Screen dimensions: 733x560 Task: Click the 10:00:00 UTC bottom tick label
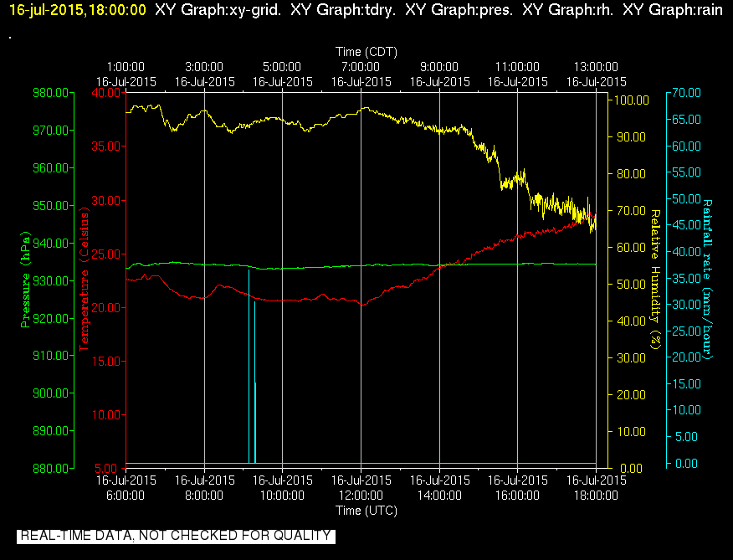point(282,496)
